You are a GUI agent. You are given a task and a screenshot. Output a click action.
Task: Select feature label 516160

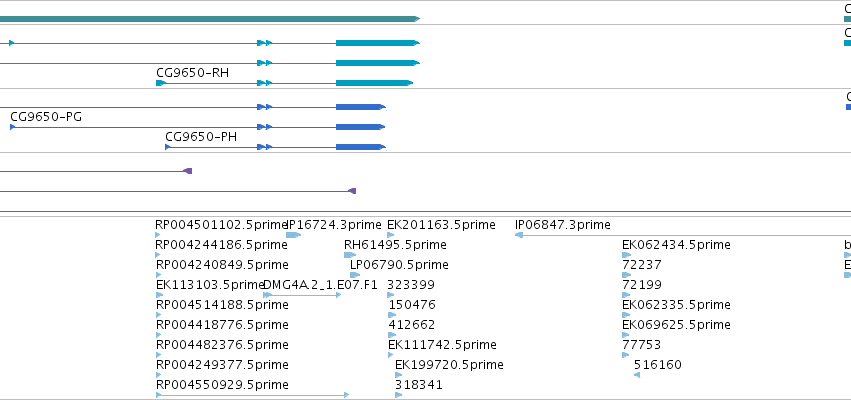point(658,365)
